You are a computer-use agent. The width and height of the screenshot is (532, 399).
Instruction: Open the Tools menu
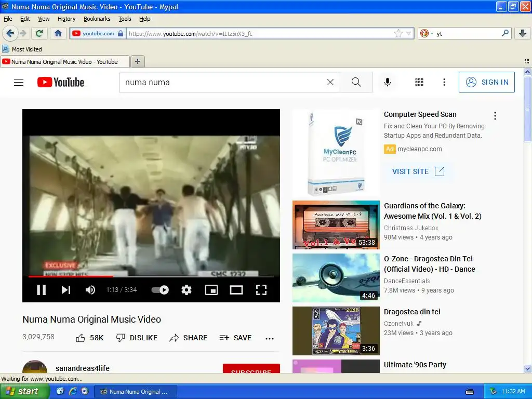coord(125,19)
